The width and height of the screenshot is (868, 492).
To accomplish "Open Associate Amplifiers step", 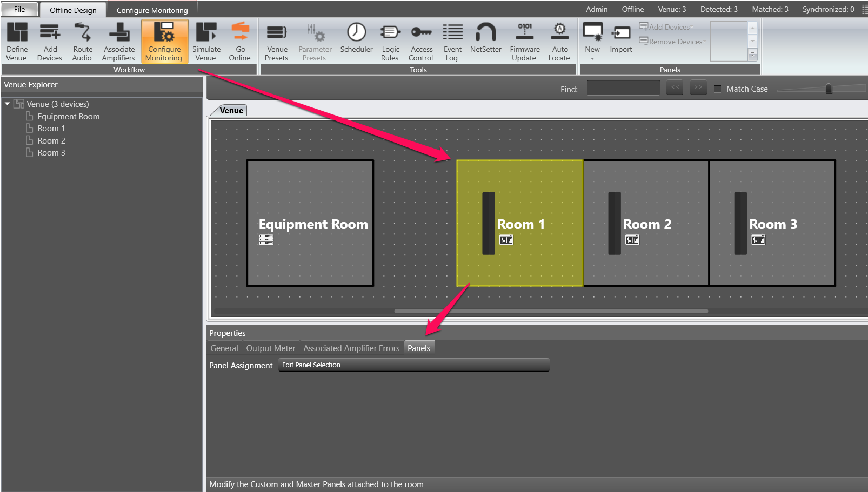I will click(x=118, y=42).
